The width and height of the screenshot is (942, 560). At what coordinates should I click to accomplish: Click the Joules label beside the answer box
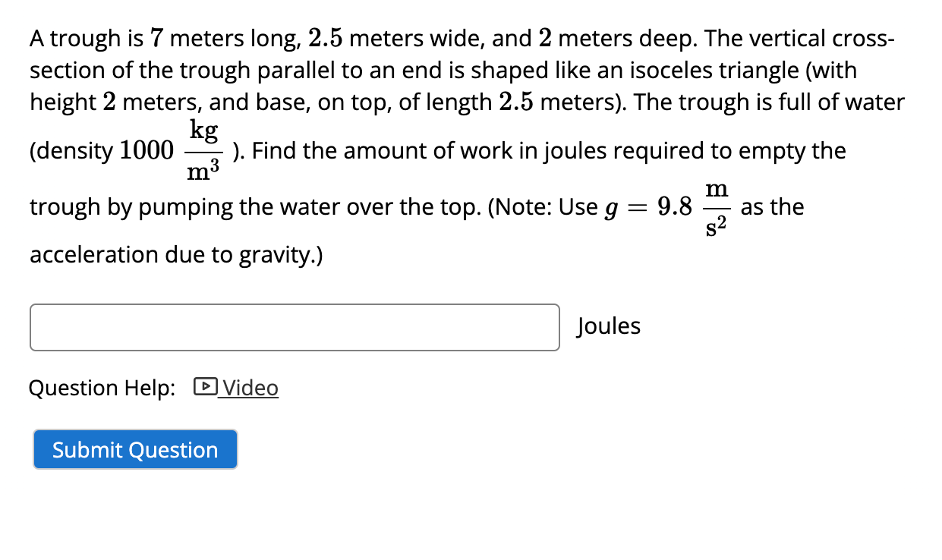(x=608, y=326)
